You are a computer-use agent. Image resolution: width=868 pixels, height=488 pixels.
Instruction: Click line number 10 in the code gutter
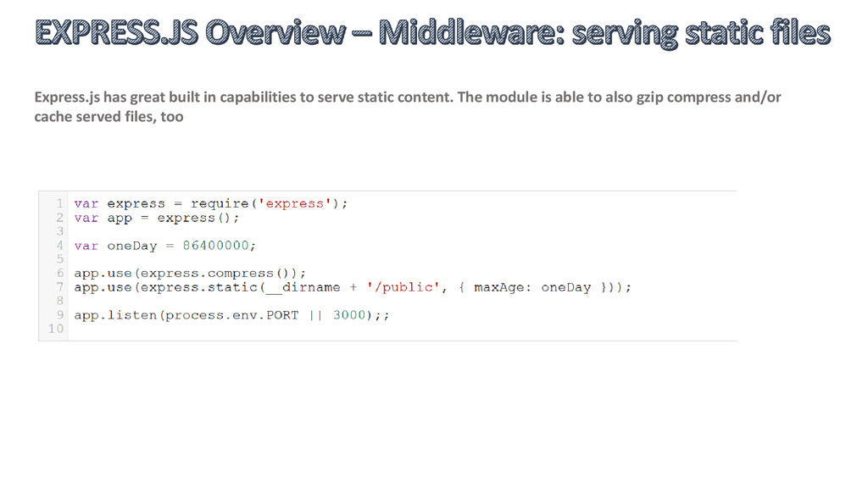(56, 329)
